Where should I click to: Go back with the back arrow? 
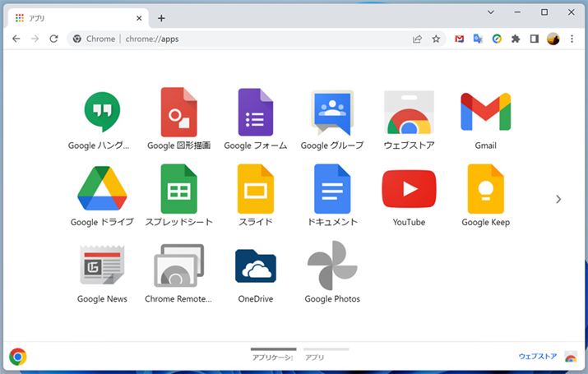point(16,39)
